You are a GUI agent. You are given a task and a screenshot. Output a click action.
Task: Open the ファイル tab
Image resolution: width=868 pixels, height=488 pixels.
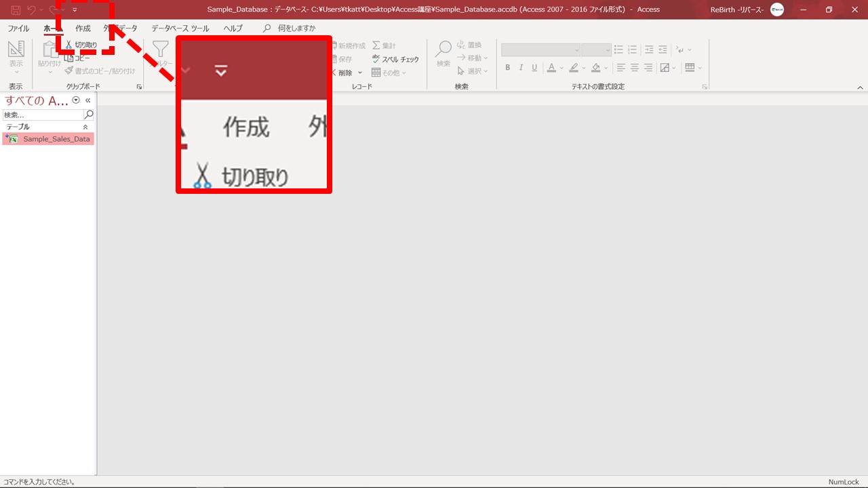[18, 28]
